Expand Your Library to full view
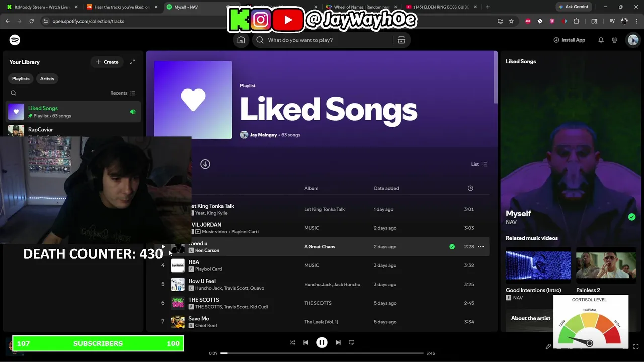The width and height of the screenshot is (644, 362). (132, 62)
